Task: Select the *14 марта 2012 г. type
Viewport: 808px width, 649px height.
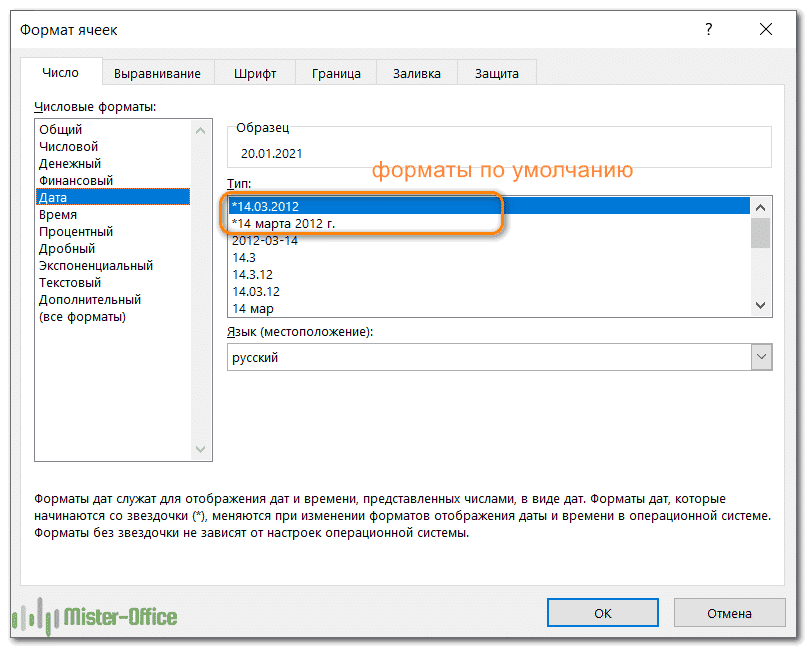Action: click(283, 223)
